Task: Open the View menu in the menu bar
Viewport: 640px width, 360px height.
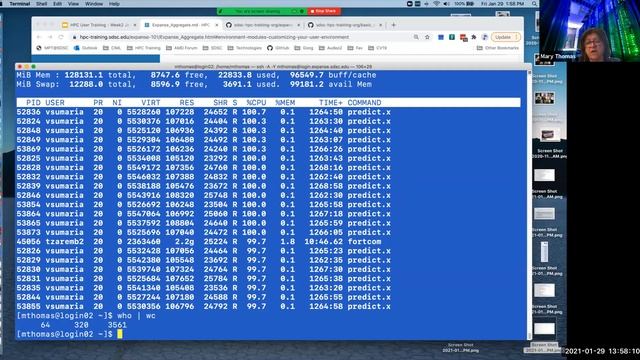Action: [x=73, y=4]
